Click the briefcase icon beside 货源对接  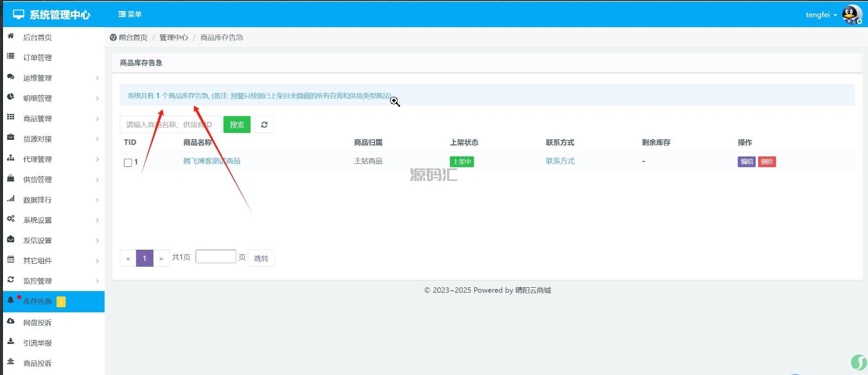(x=11, y=137)
